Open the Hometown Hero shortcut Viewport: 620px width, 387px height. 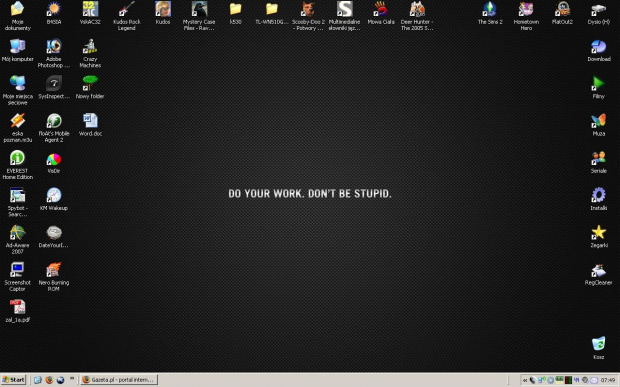[526, 15]
